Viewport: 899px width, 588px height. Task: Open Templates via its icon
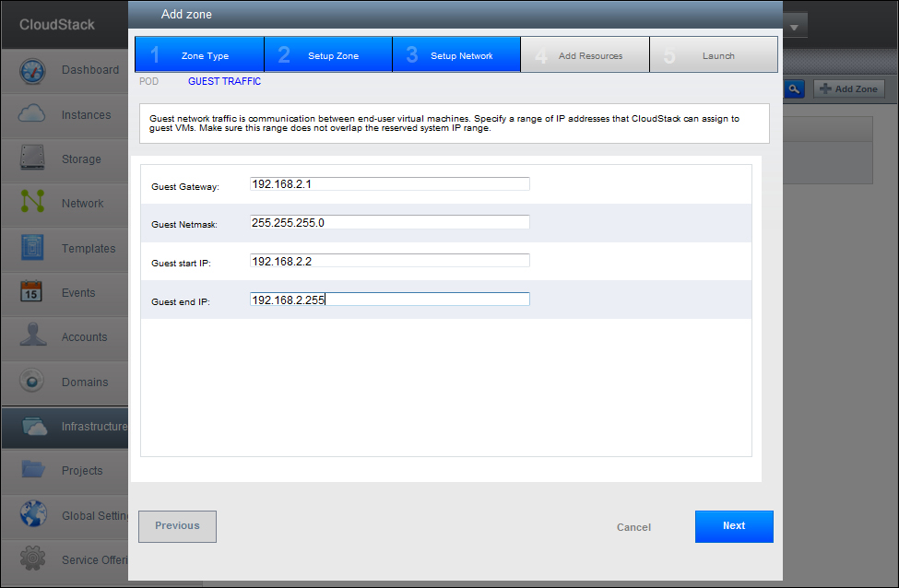point(32,248)
